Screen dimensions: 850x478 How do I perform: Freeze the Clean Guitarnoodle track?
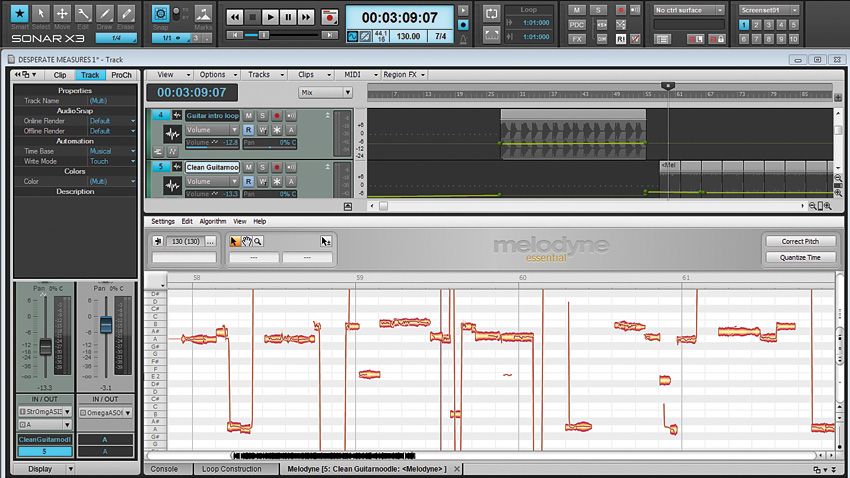276,181
